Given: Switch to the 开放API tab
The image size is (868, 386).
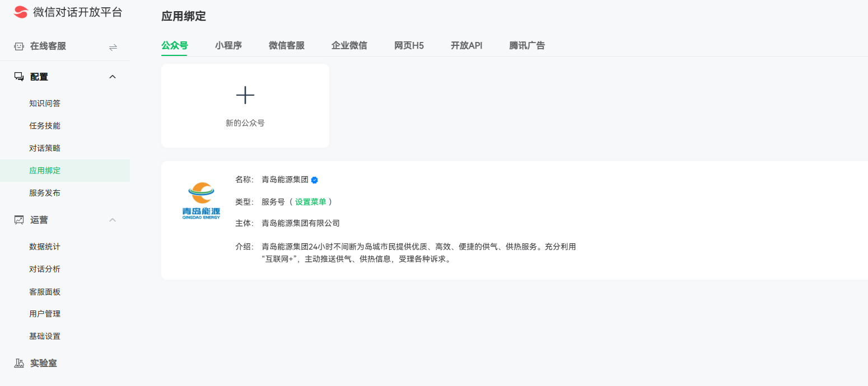Looking at the screenshot, I should [x=466, y=46].
